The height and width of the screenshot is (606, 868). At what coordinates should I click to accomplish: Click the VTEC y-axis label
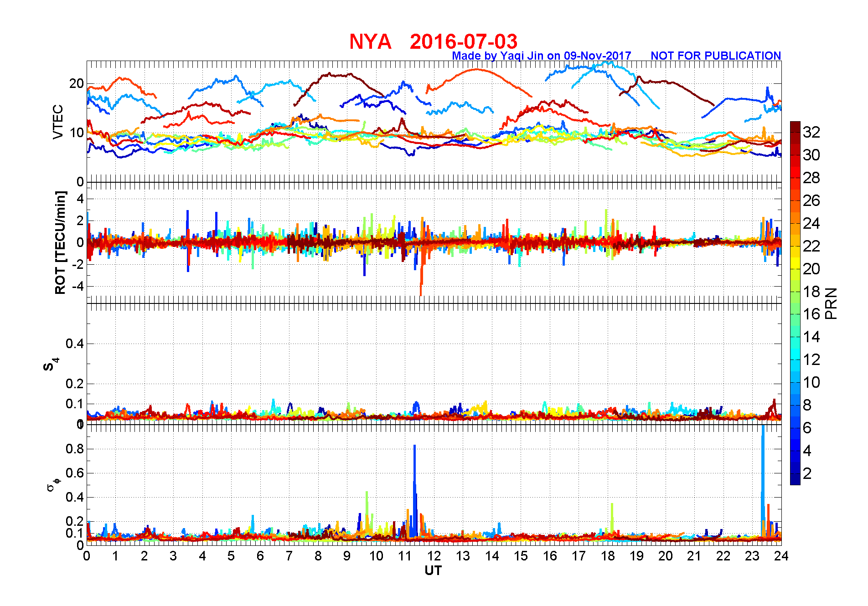58,122
